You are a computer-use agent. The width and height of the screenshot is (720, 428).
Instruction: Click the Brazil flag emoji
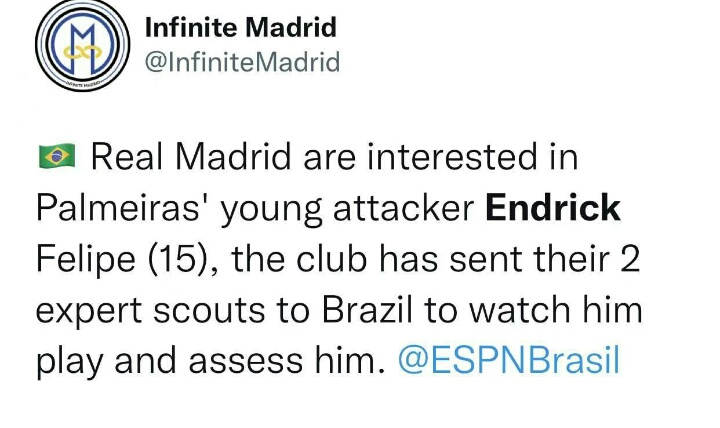coord(56,157)
